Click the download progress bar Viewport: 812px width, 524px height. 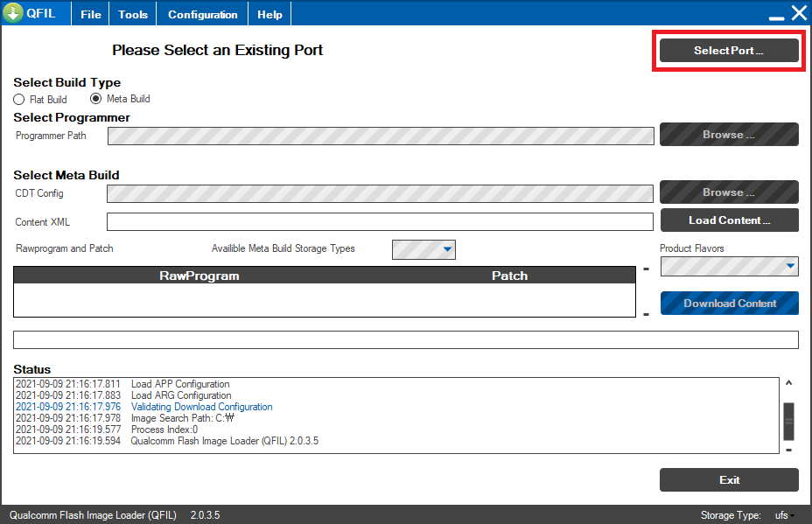[405, 339]
